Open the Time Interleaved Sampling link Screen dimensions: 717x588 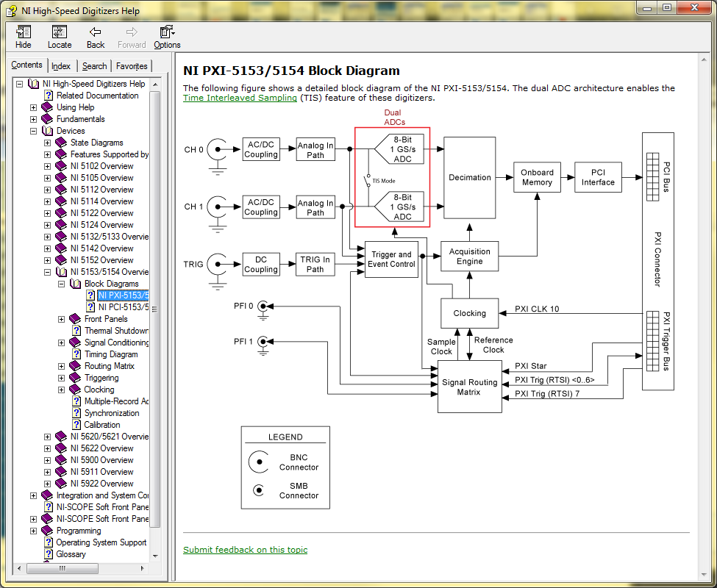coord(240,98)
